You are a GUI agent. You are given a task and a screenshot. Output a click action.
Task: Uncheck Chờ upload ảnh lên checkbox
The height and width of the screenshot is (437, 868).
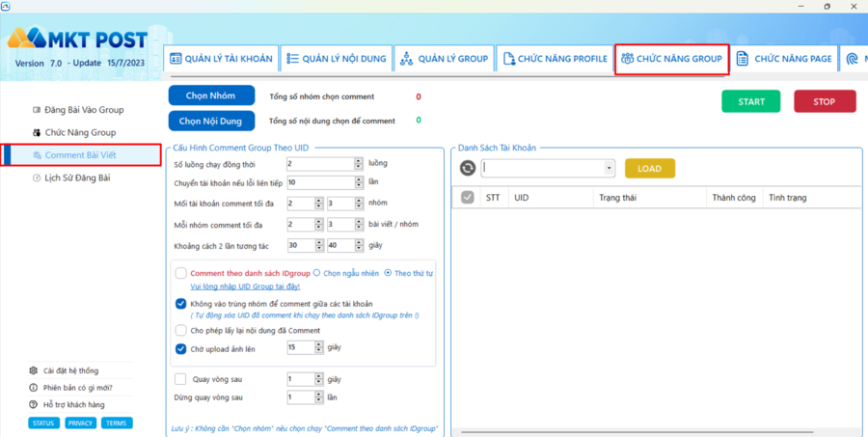181,348
